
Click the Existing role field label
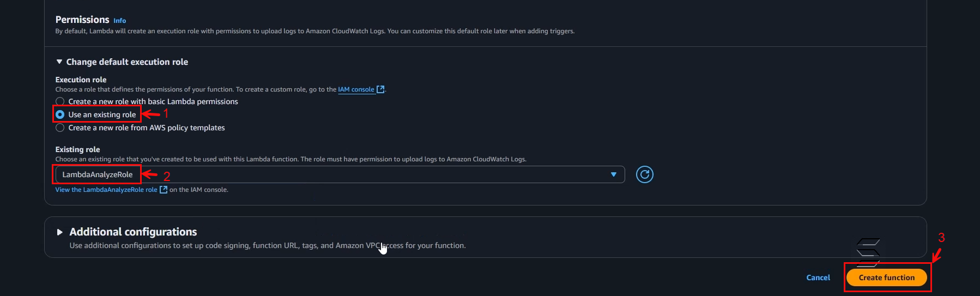coord(77,149)
